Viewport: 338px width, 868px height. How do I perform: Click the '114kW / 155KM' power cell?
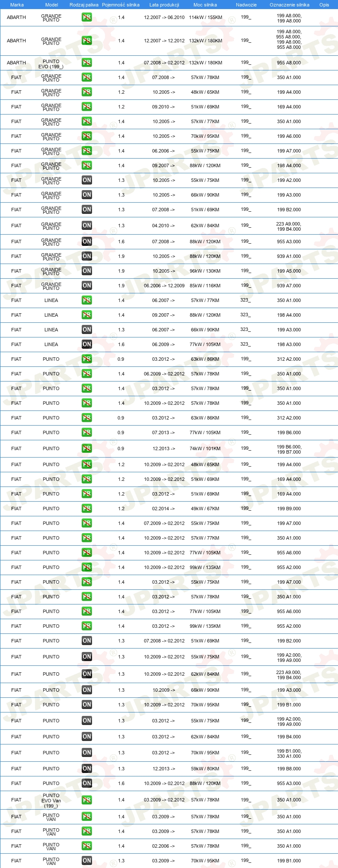coord(205,18)
